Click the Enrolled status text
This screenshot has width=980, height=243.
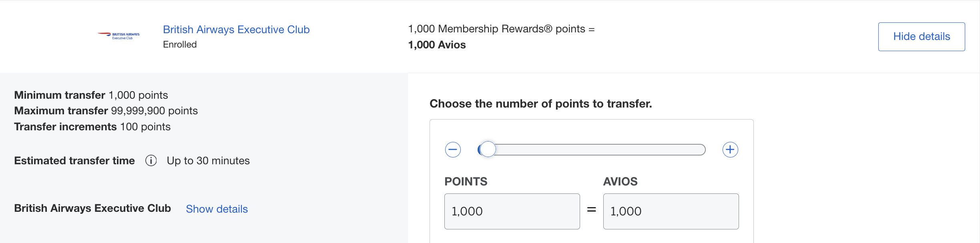tap(180, 44)
